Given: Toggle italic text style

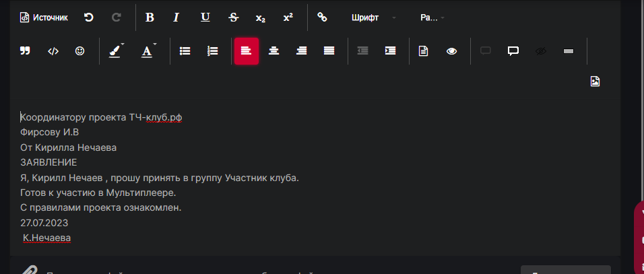Looking at the screenshot, I should [x=176, y=18].
